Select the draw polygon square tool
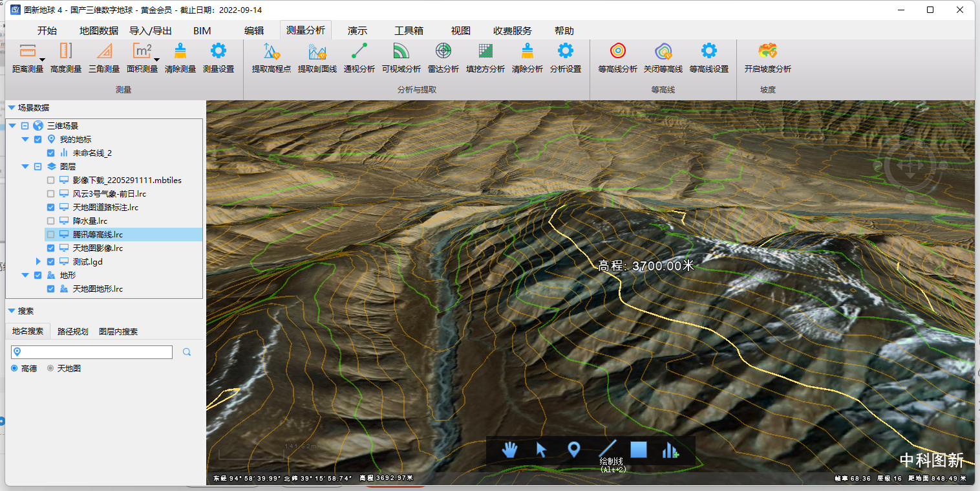 (639, 450)
